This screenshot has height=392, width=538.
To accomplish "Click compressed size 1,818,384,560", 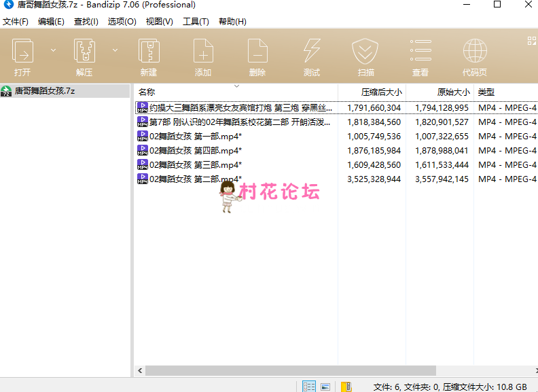I will [374, 122].
